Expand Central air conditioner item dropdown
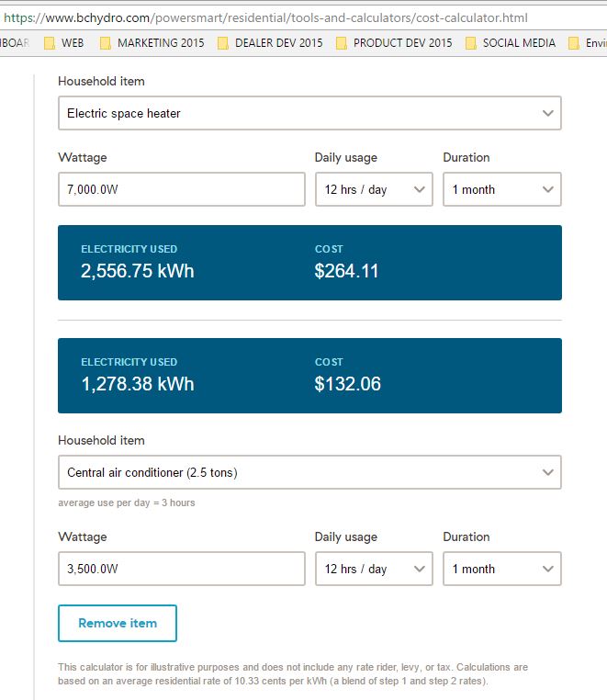The height and width of the screenshot is (700, 607). 309,472
